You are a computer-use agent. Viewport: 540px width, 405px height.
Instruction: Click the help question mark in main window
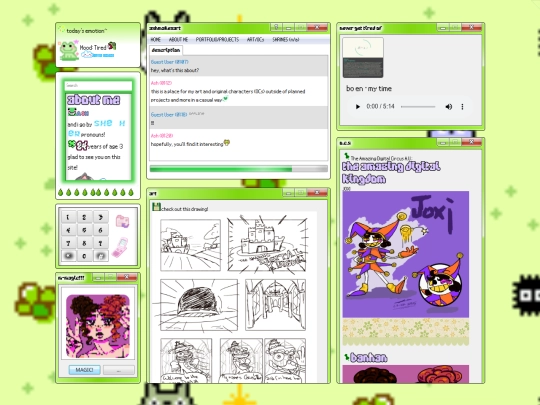(x=276, y=28)
